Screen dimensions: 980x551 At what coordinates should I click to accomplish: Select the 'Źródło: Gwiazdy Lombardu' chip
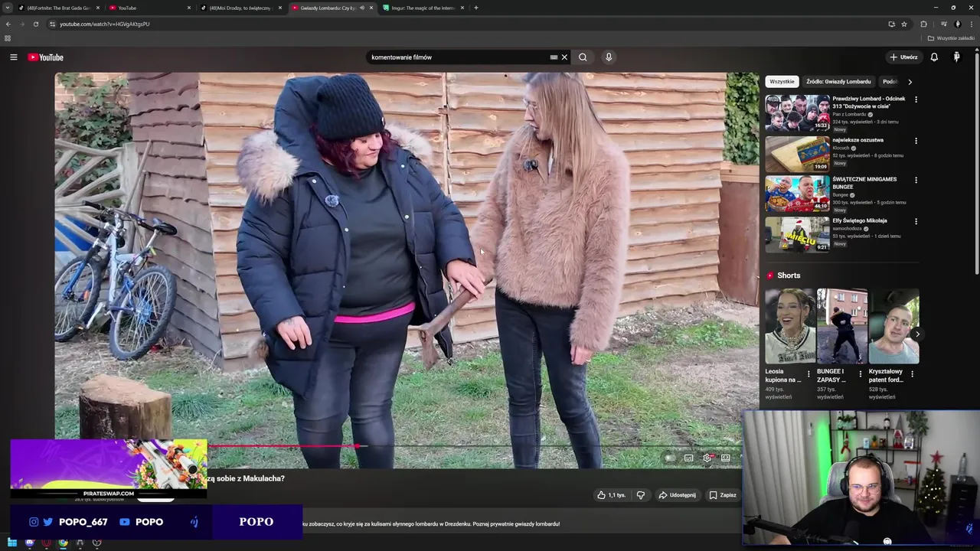tap(838, 82)
